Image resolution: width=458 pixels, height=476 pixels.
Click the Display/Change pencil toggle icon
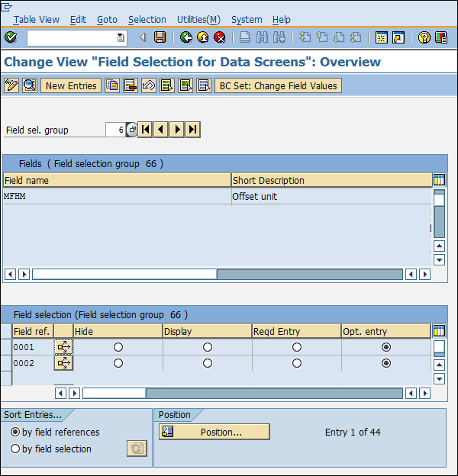pos(11,85)
